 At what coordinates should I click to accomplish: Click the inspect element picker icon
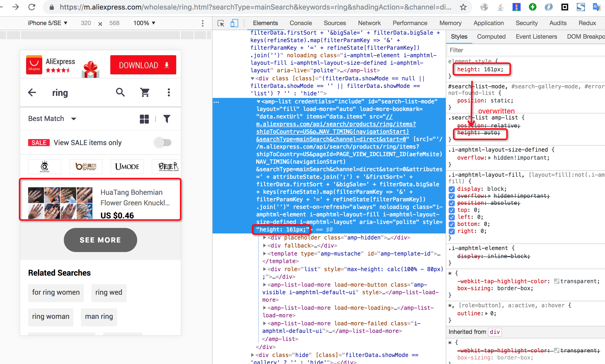[x=221, y=23]
